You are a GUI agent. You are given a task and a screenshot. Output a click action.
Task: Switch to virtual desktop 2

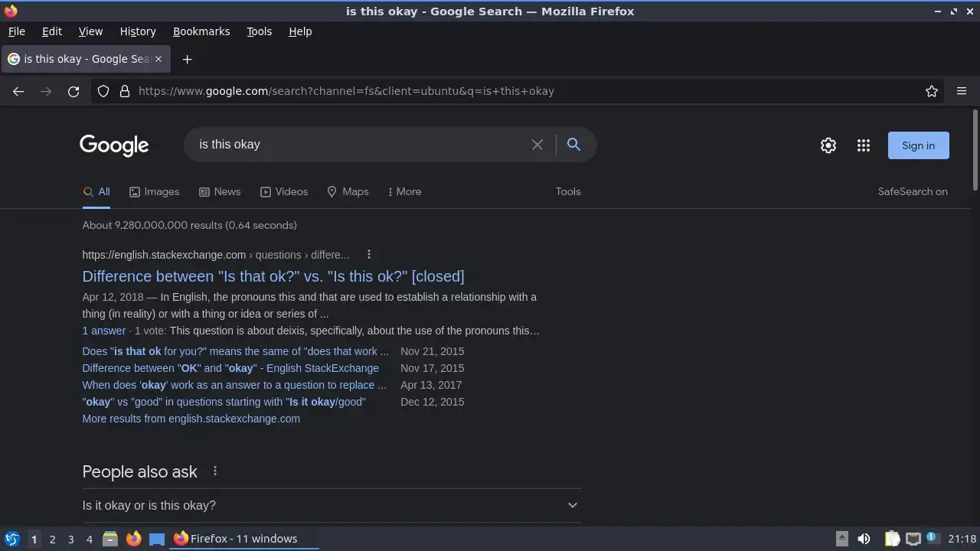click(52, 539)
